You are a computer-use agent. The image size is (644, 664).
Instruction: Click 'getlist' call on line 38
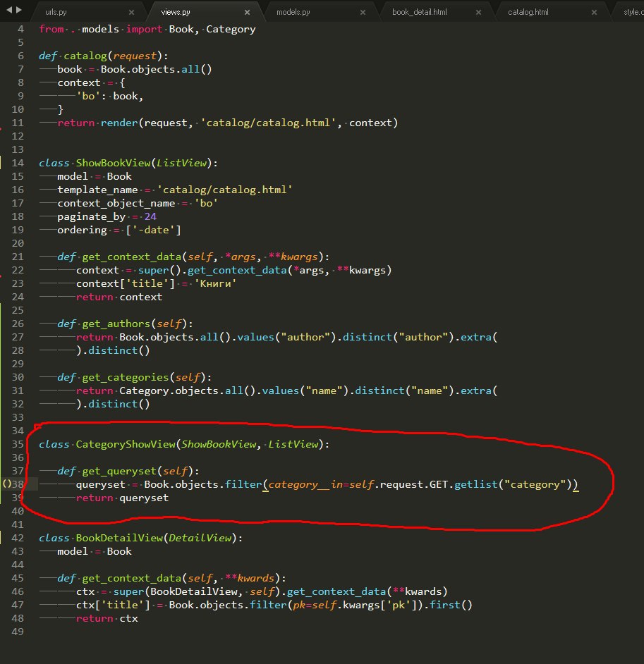pyautogui.click(x=476, y=484)
